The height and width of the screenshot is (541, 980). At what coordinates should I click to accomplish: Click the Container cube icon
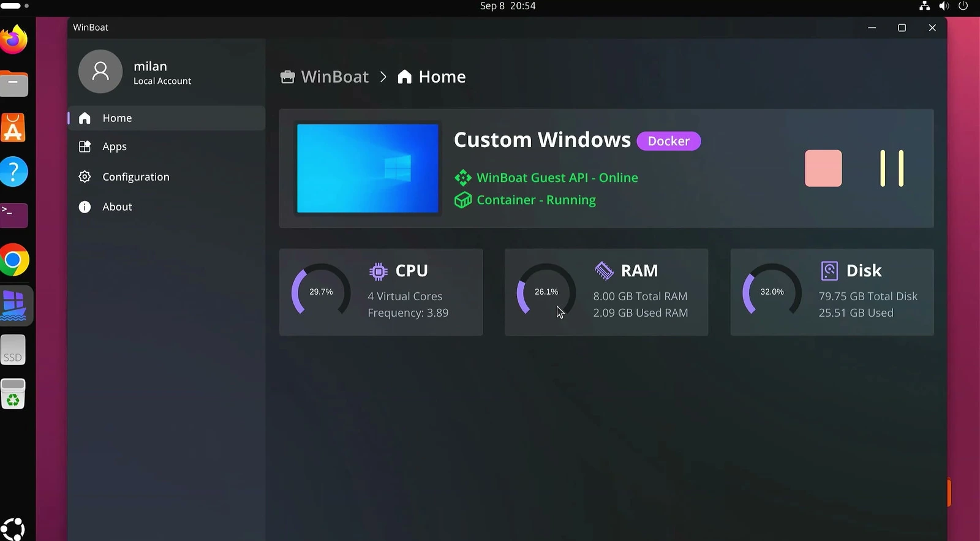(463, 200)
